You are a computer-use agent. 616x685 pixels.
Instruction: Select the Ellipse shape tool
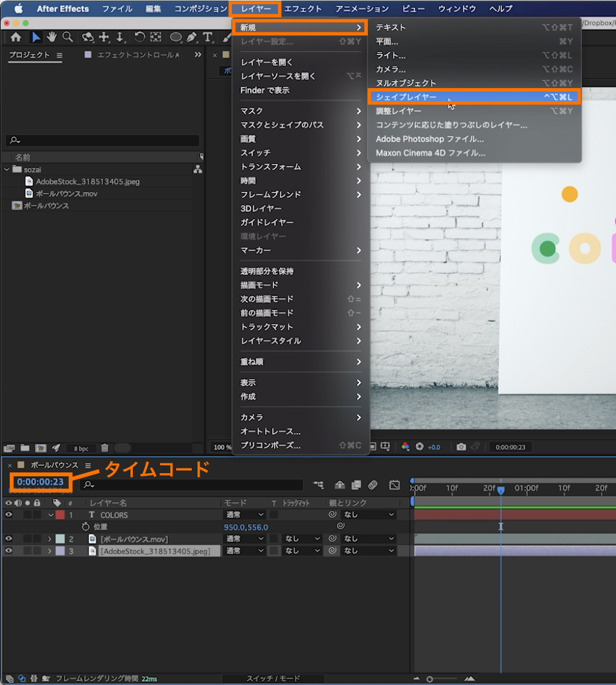point(176,37)
